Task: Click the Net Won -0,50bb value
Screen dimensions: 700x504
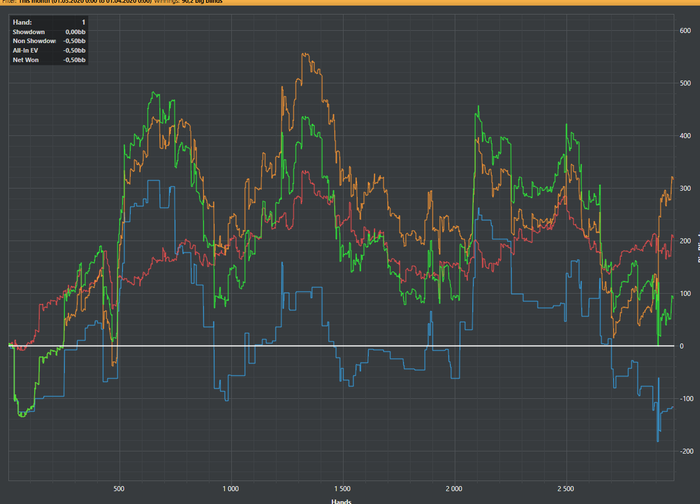Action: [74, 60]
